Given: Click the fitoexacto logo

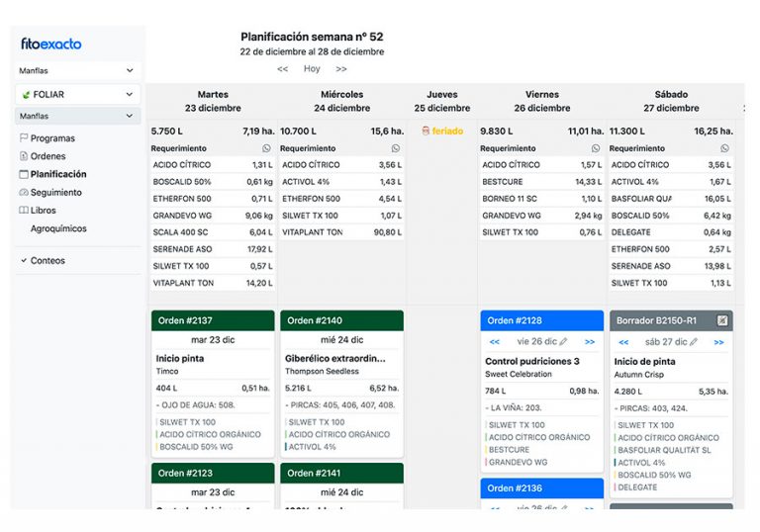Looking at the screenshot, I should (51, 44).
